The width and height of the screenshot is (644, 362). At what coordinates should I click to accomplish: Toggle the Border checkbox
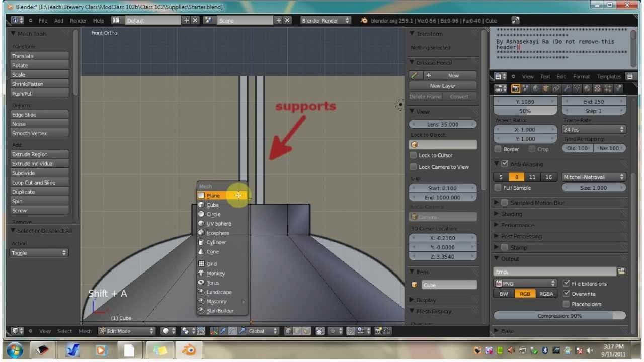click(498, 149)
